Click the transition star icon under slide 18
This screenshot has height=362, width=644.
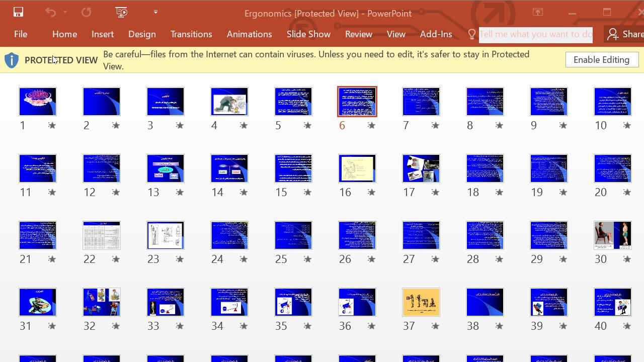click(499, 193)
